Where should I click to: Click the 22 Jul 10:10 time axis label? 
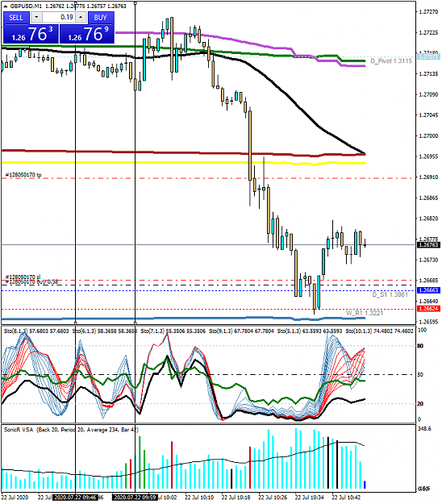click(199, 498)
